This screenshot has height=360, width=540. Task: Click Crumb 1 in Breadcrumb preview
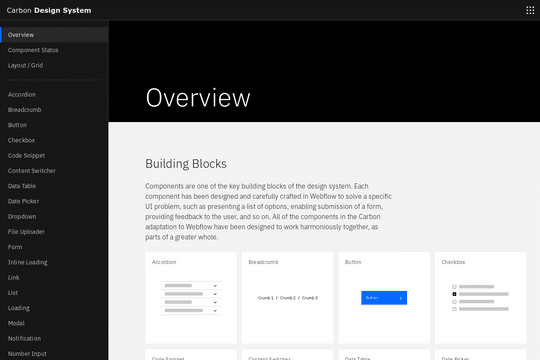(x=266, y=298)
